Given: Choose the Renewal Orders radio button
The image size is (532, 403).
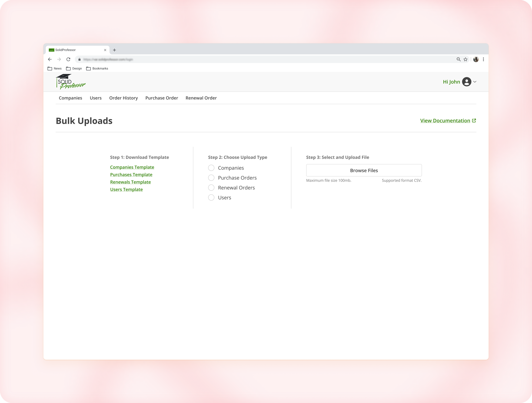Looking at the screenshot, I should tap(211, 188).
